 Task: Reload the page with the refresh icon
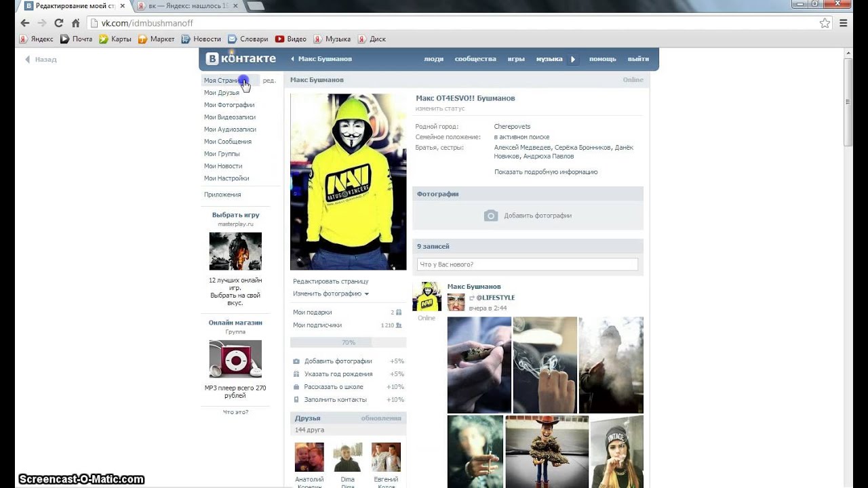(59, 23)
